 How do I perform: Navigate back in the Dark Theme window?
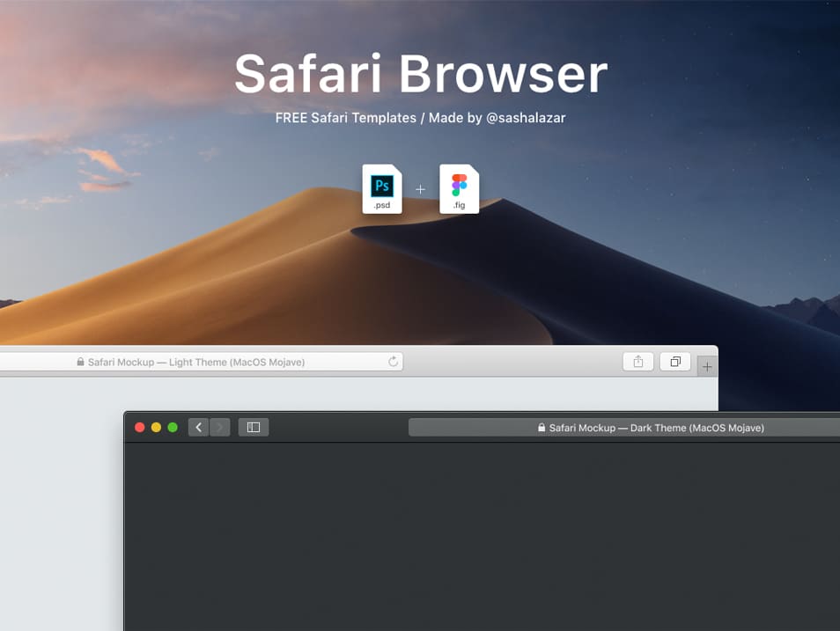tap(199, 427)
